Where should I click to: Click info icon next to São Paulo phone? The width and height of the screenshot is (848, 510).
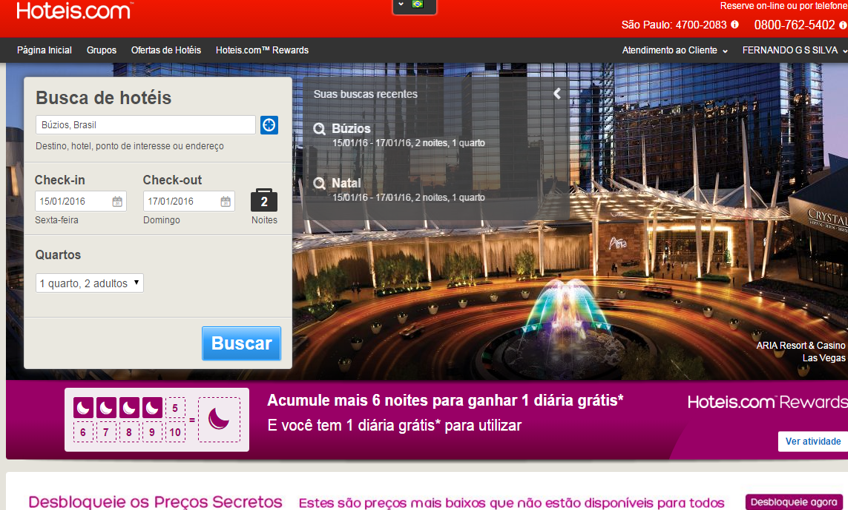735,25
